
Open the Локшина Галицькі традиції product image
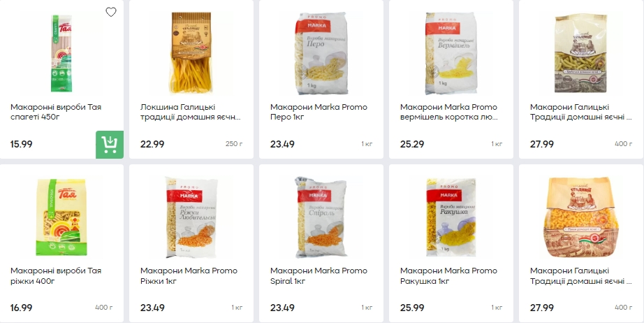pyautogui.click(x=191, y=53)
